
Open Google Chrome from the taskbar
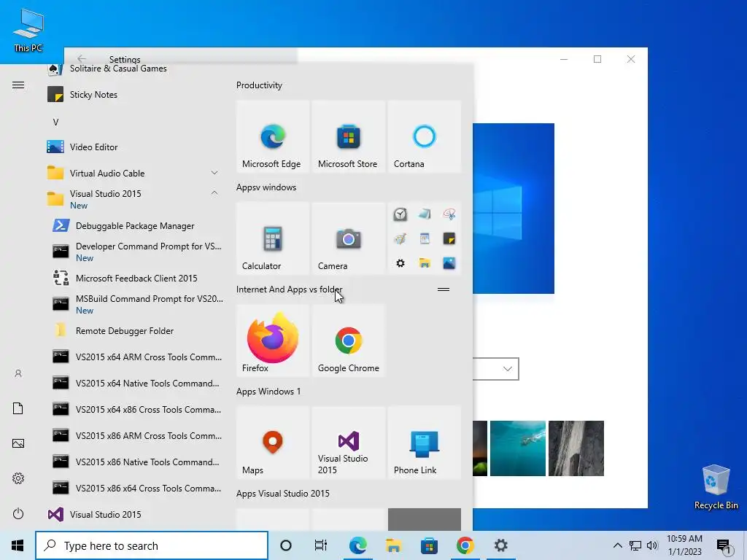click(x=465, y=545)
